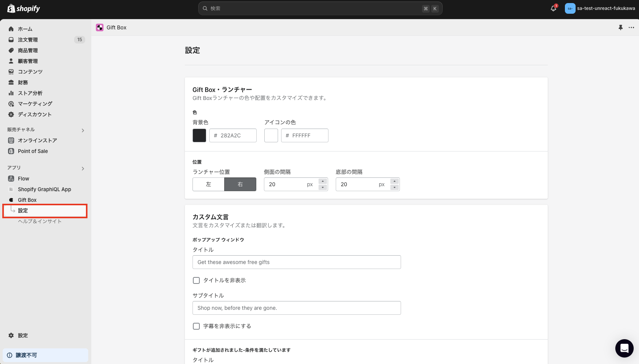639x364 pixels.
Task: Increase 側面の間隔 with stepper arrow
Action: pyautogui.click(x=322, y=182)
